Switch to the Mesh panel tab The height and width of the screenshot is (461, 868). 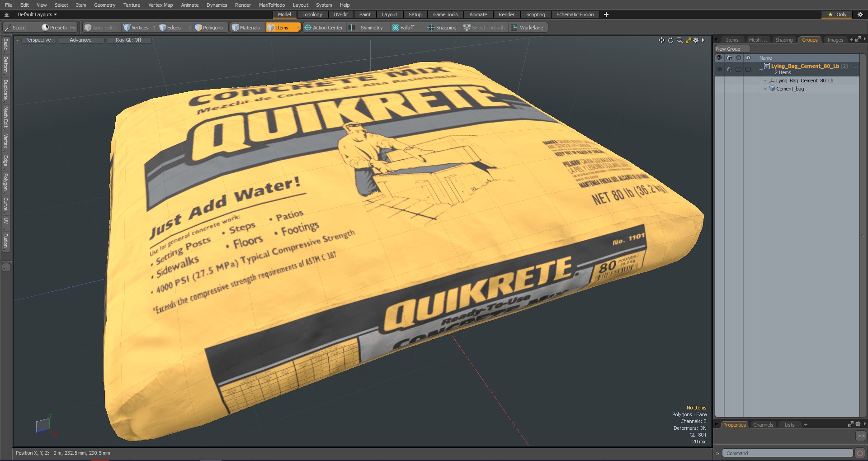point(758,40)
